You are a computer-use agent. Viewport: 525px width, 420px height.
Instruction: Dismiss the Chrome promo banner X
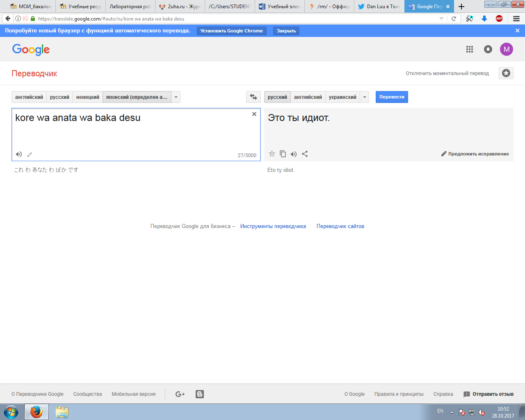(518, 31)
